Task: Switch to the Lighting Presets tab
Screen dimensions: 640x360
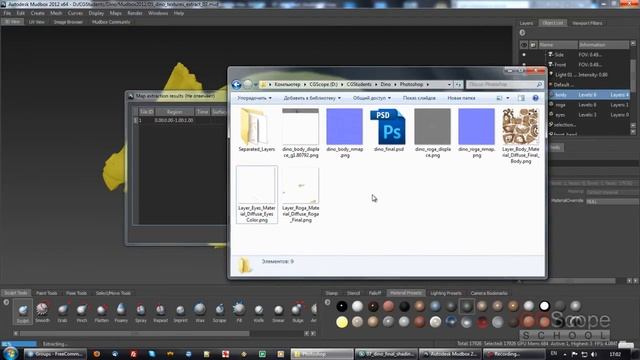Action: pos(446,293)
